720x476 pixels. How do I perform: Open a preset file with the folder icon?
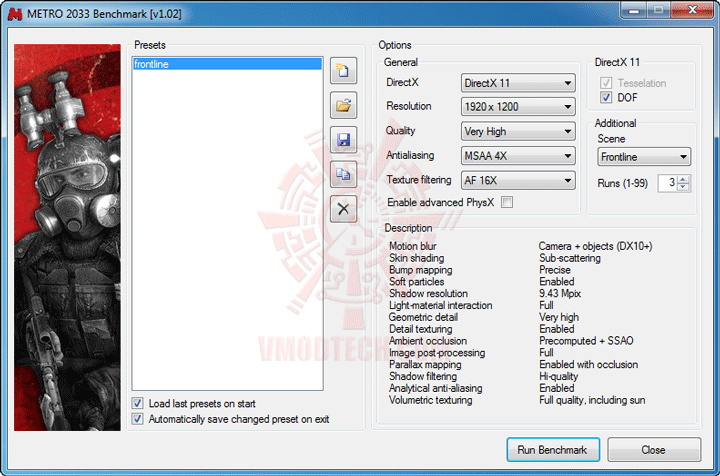[343, 106]
